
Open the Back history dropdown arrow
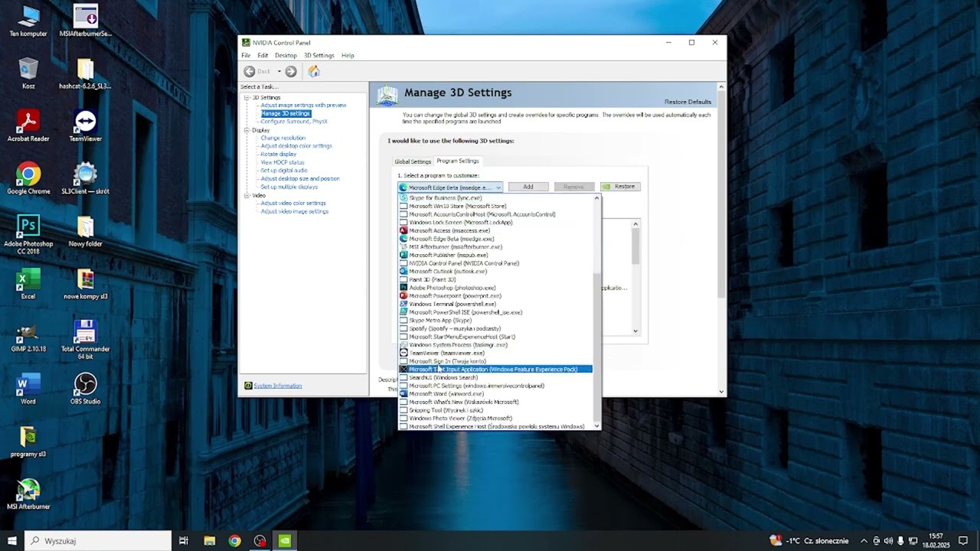(279, 71)
